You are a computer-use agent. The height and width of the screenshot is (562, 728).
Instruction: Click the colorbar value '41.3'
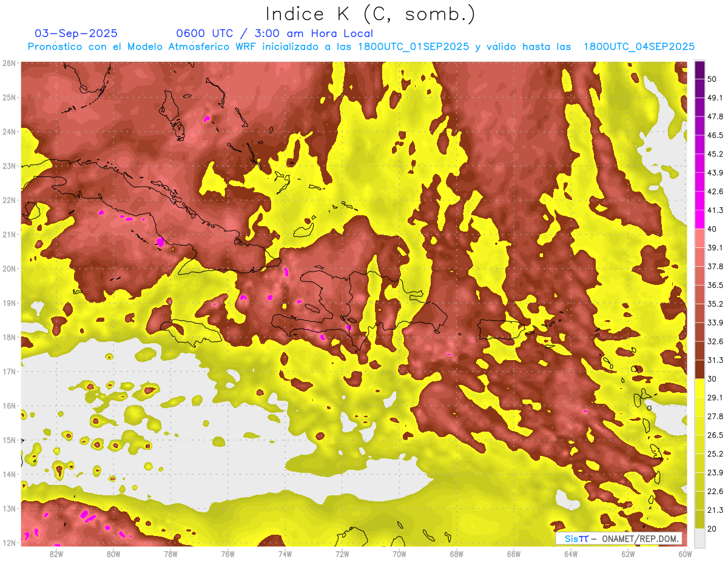tap(715, 210)
